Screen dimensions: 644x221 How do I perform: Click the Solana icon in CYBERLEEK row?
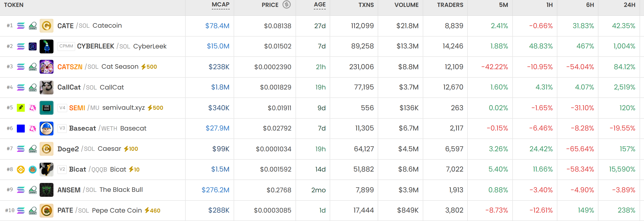click(x=21, y=46)
